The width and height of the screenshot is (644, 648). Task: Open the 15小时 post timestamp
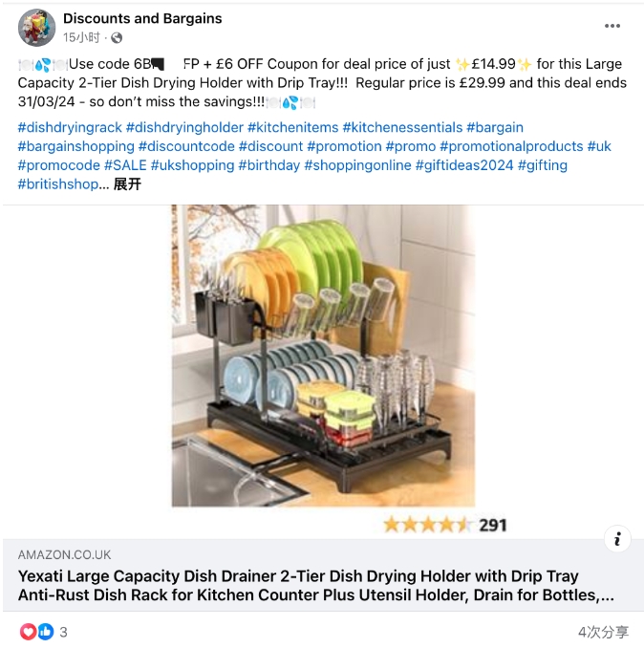click(81, 37)
